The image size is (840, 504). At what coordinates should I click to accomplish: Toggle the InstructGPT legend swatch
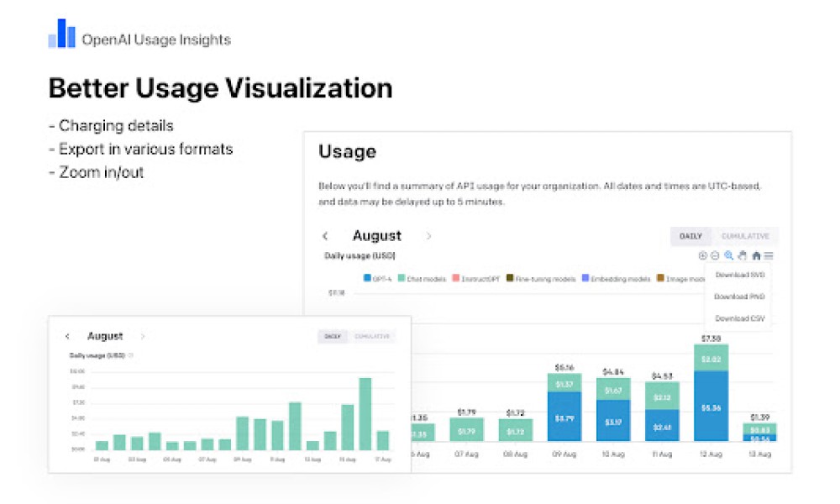[456, 278]
